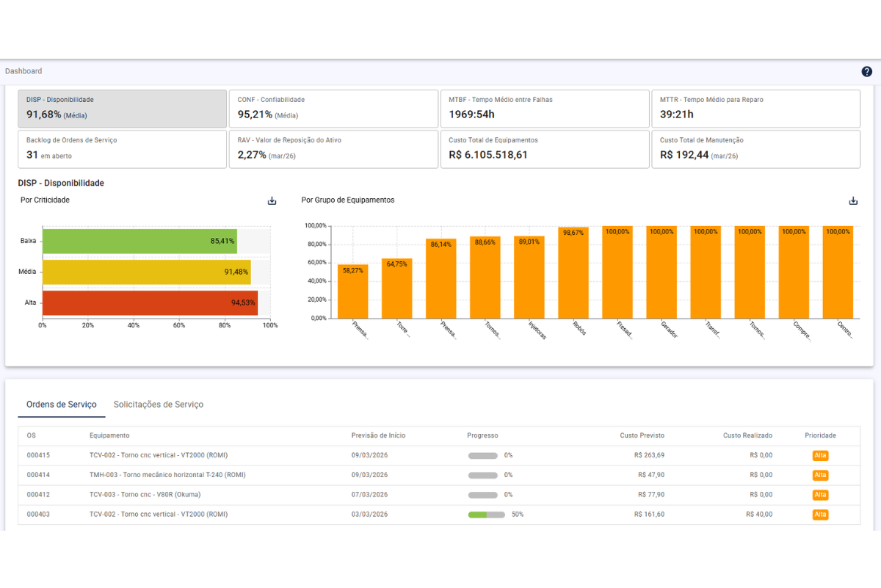Open the MTTR - Tempo Médio para Reparo card
The image size is (881, 588).
click(x=756, y=108)
